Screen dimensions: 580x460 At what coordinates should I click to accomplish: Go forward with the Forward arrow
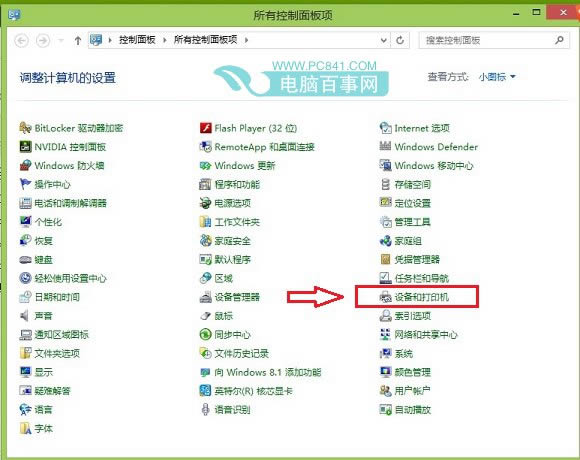pyautogui.click(x=43, y=40)
